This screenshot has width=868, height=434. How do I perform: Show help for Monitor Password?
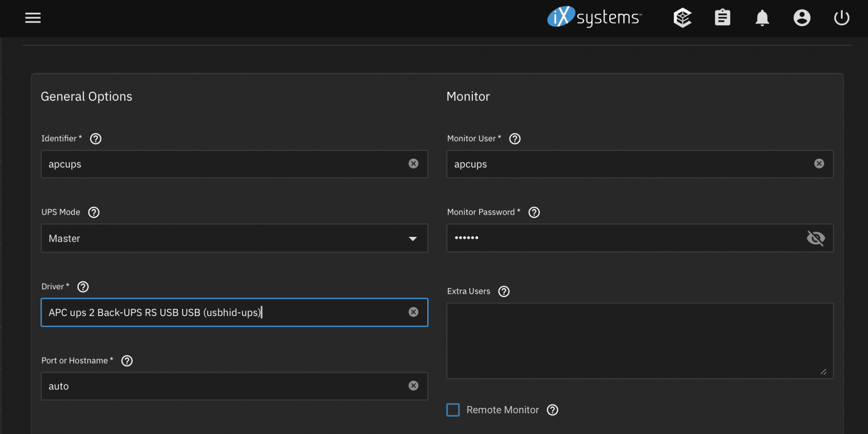pyautogui.click(x=534, y=212)
